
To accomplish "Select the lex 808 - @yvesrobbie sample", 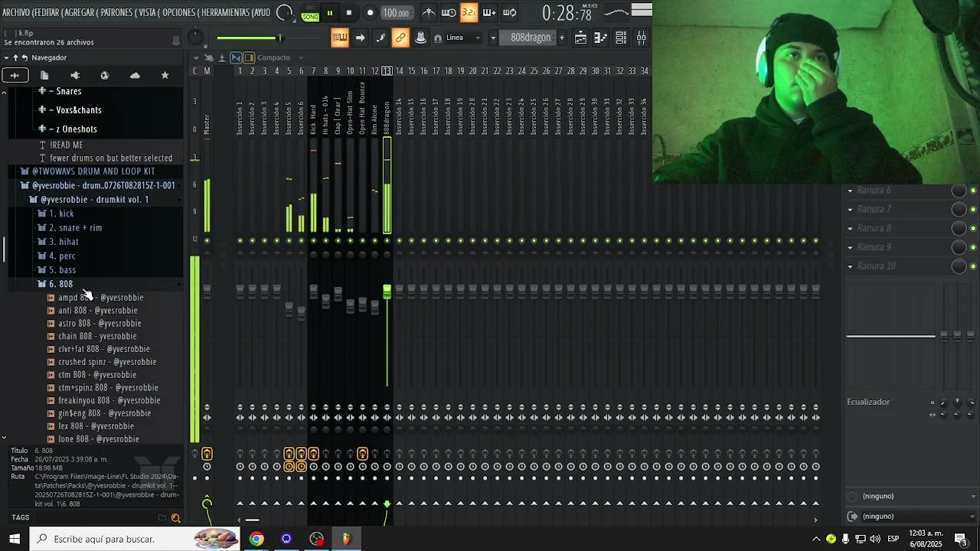I will (96, 426).
